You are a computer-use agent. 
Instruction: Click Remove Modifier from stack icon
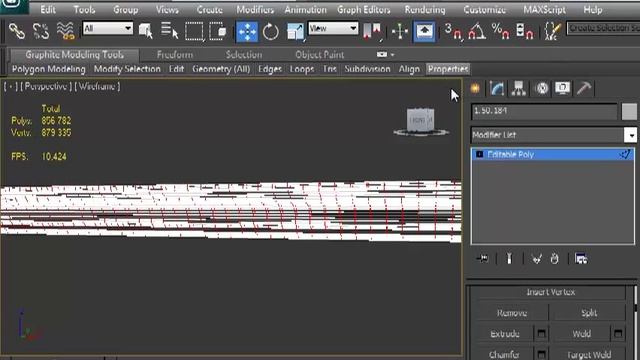click(x=554, y=259)
